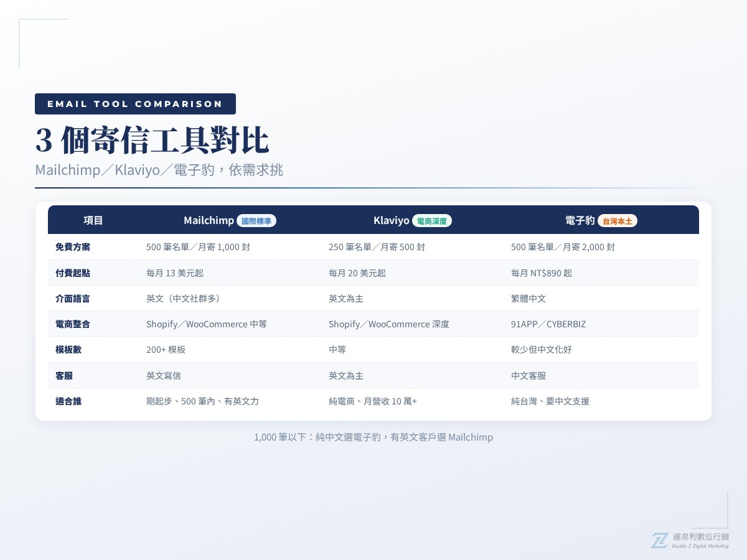The height and width of the screenshot is (560, 747).
Task: Select cell 純台灣、要中文支援
Action: pos(550,401)
